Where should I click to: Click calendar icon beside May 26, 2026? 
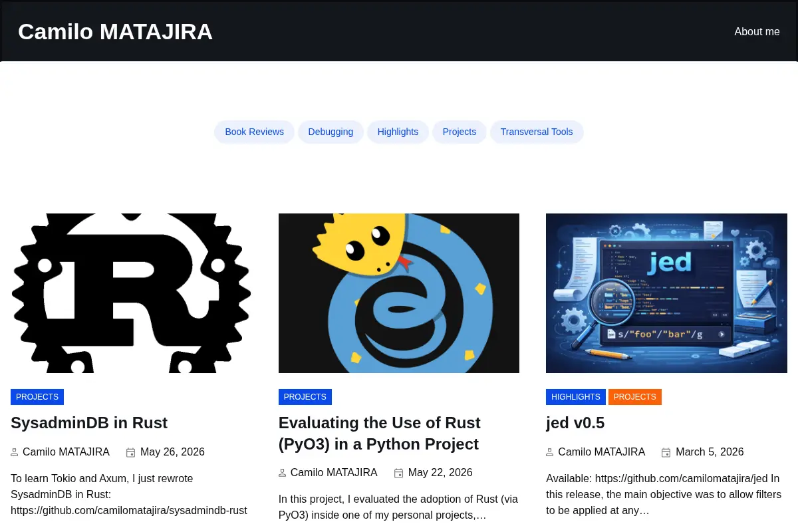tap(131, 452)
